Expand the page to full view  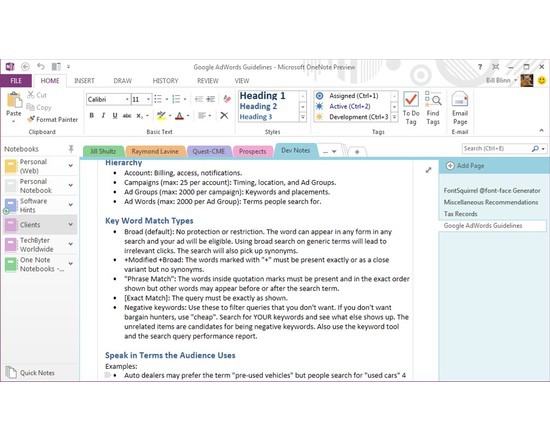pyautogui.click(x=428, y=170)
